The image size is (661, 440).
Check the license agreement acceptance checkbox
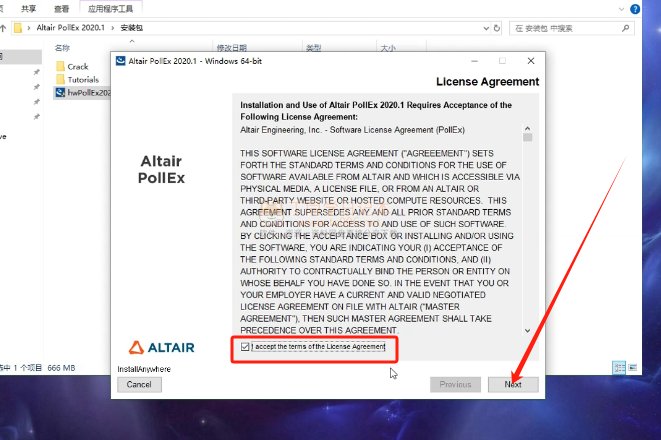[245, 347]
